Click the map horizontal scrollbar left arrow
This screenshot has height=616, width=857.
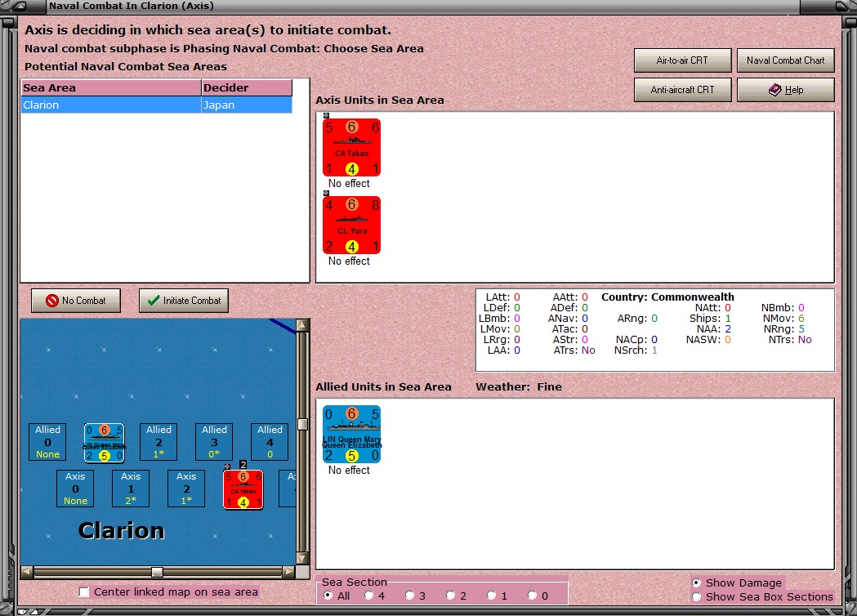click(x=26, y=572)
